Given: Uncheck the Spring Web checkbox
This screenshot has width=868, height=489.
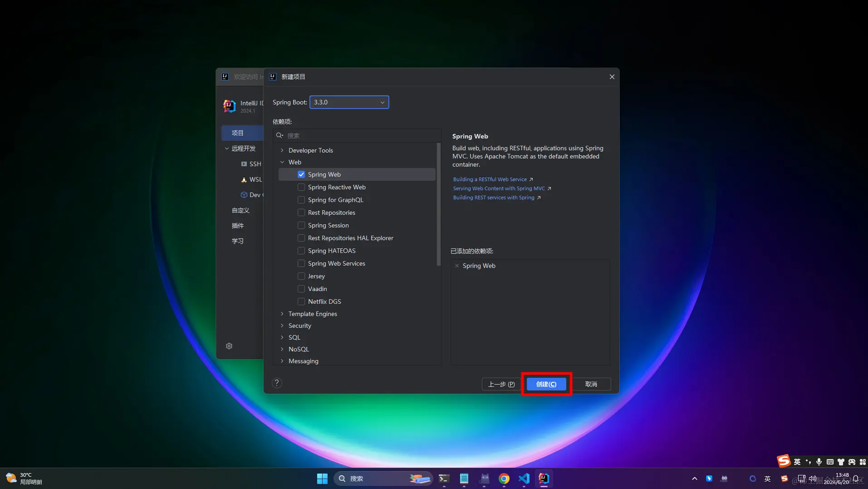Looking at the screenshot, I should [301, 174].
